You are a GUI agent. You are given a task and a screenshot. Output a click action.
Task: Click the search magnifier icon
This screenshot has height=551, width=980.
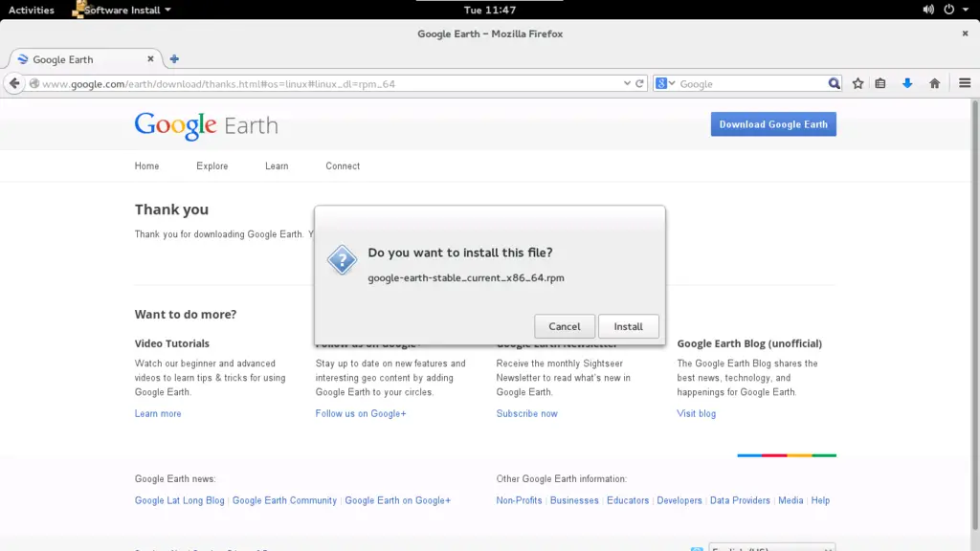834,84
